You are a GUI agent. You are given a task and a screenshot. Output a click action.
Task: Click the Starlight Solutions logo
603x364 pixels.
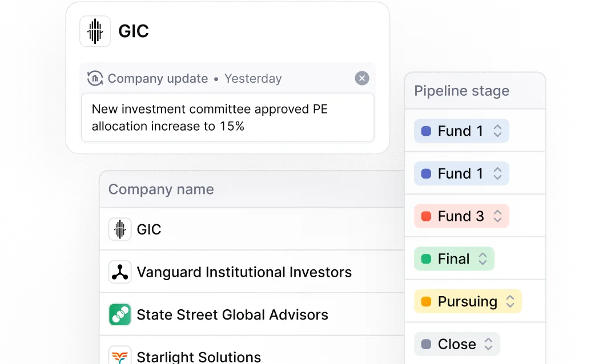(119, 356)
